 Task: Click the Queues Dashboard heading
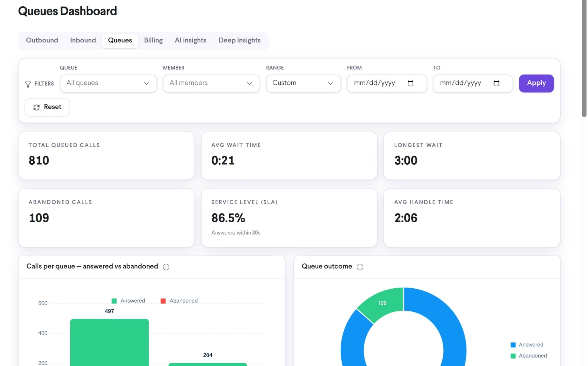click(68, 11)
